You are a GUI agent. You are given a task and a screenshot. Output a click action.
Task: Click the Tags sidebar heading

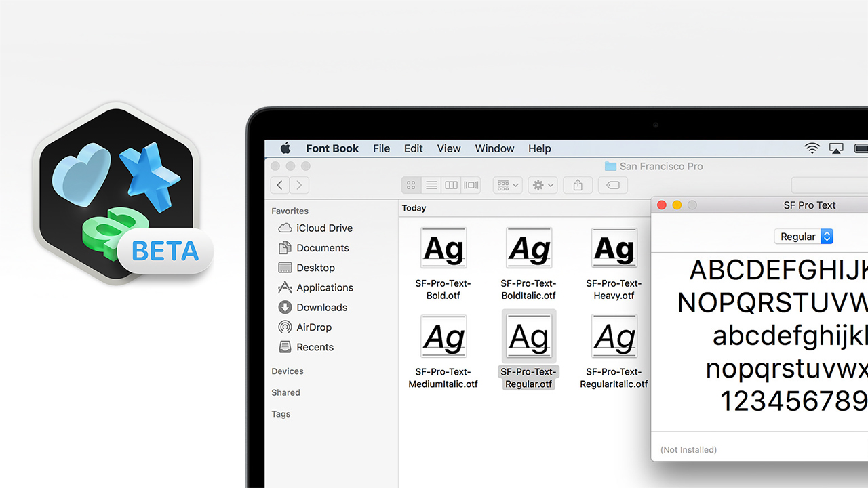pos(281,414)
